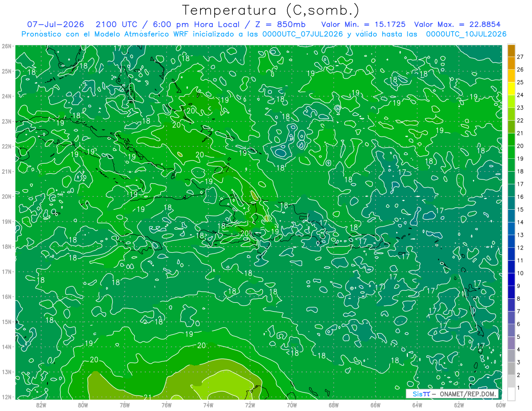The height and width of the screenshot is (411, 532).
Task: Click the green legend swatch between 19 and 20
Action: [x=511, y=152]
